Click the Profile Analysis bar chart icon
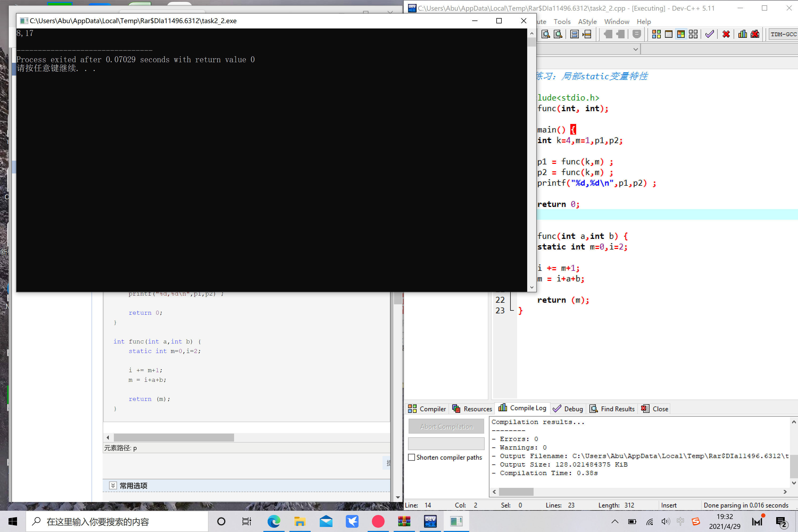Viewport: 798px width, 532px height. pos(742,34)
